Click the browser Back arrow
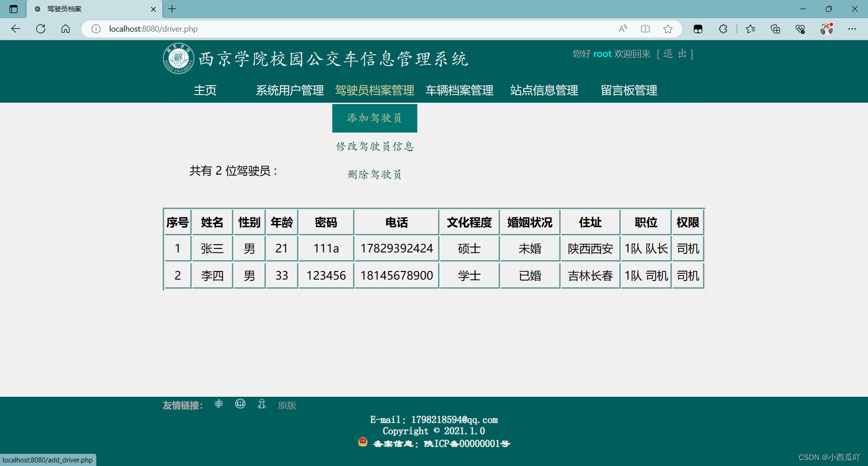868x466 pixels. [x=16, y=29]
